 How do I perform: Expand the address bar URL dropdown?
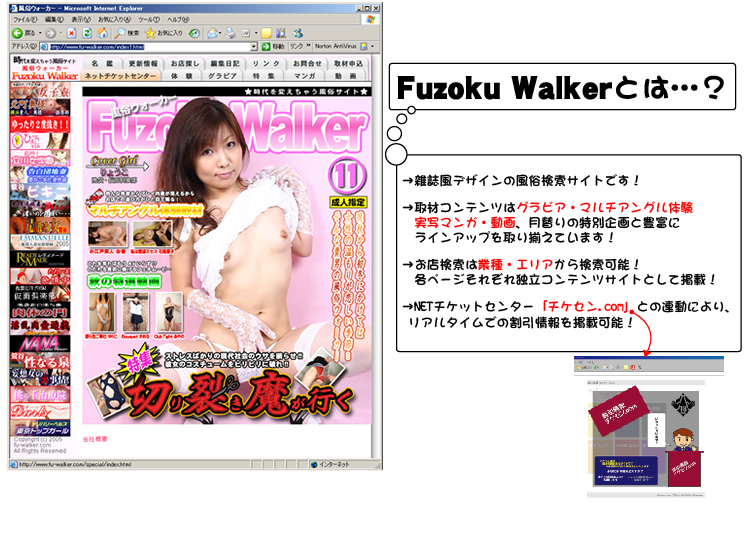click(x=254, y=47)
